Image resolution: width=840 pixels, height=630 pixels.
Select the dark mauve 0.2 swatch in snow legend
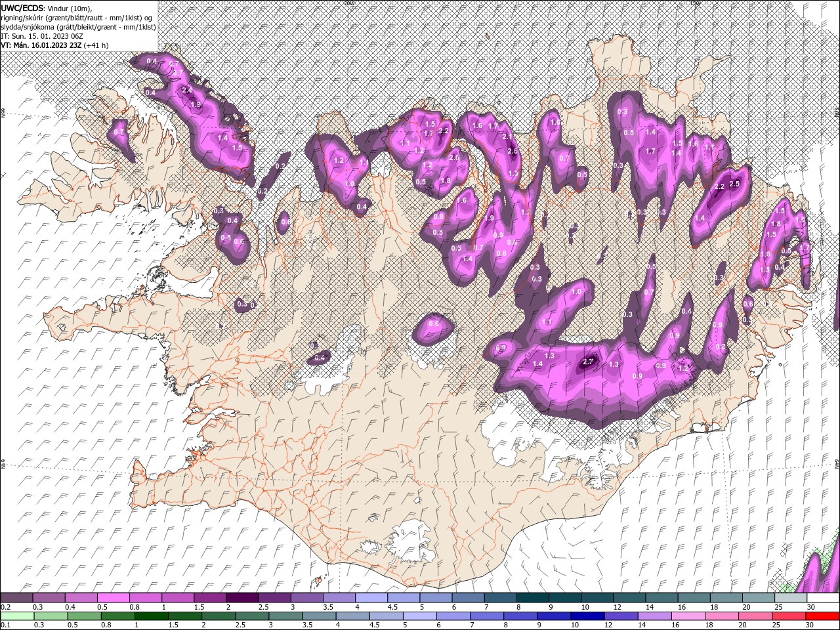pyautogui.click(x=16, y=598)
